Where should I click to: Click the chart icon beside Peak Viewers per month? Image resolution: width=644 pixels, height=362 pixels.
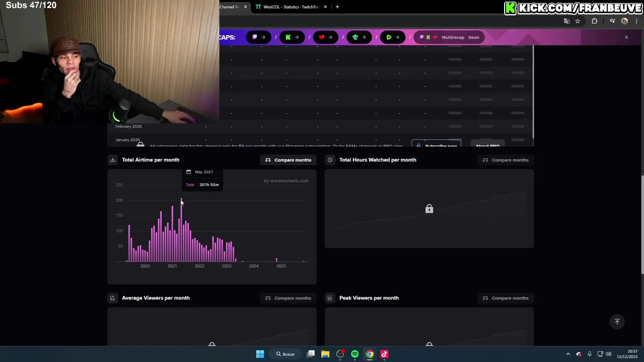pos(330,298)
